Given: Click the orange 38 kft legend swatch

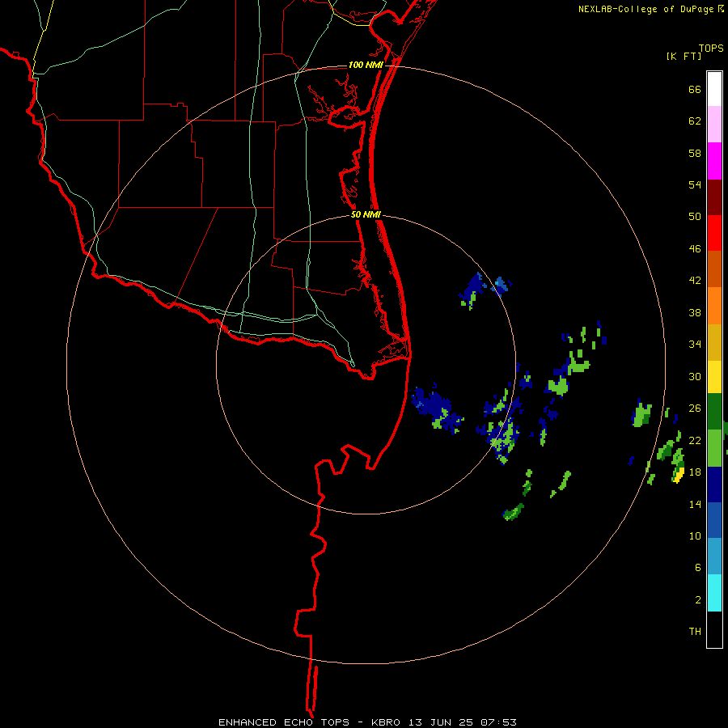Looking at the screenshot, I should click(714, 306).
